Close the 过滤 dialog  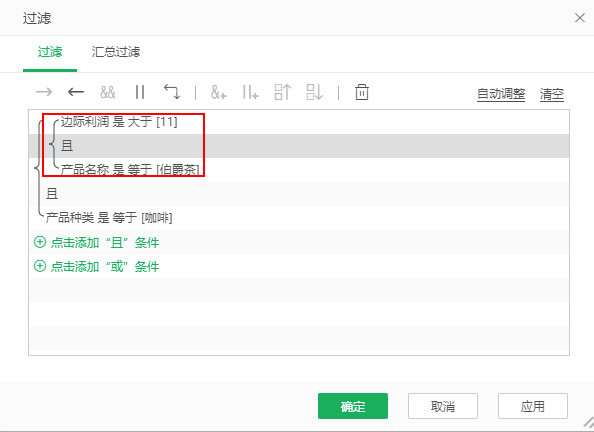pyautogui.click(x=580, y=17)
